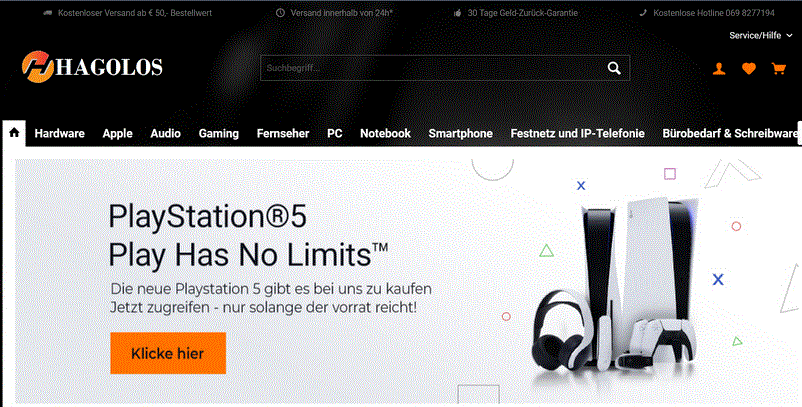Open the shopping cart icon
Screen dimensions: 802x407
coord(778,69)
